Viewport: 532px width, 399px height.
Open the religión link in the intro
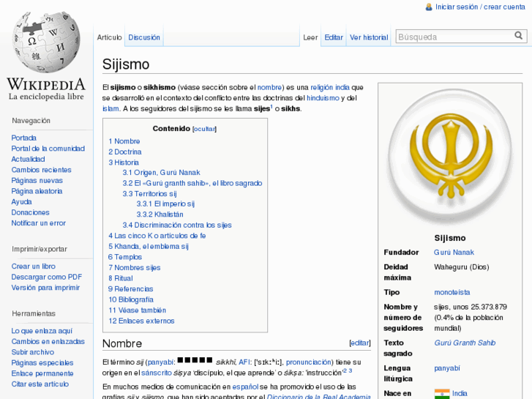tap(321, 87)
